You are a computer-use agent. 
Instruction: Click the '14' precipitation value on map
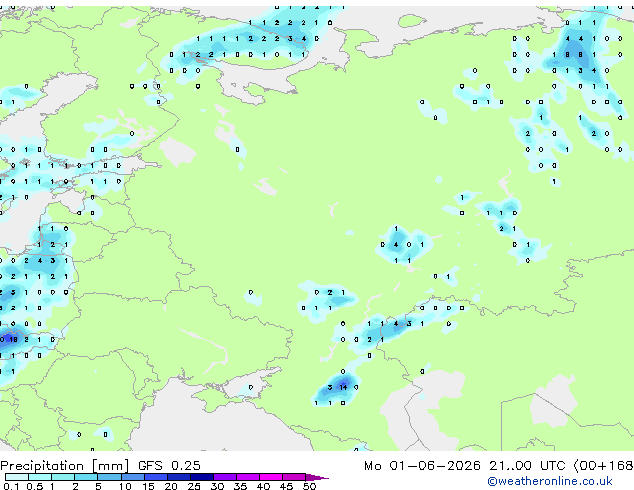[x=343, y=387]
